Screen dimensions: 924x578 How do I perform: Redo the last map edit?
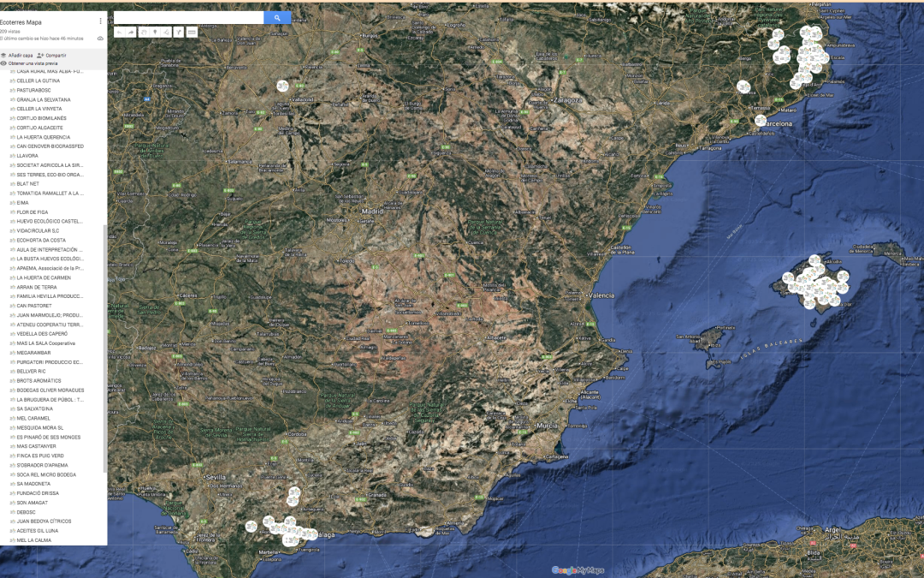click(131, 33)
